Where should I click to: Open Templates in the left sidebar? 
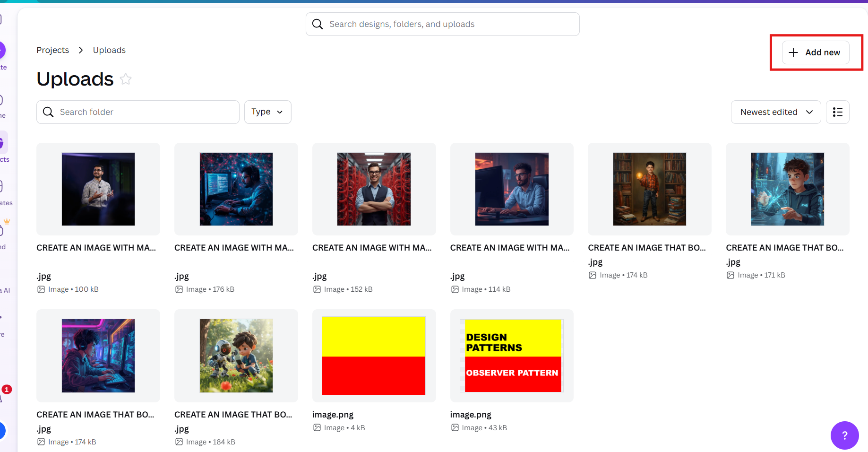[x=4, y=191]
